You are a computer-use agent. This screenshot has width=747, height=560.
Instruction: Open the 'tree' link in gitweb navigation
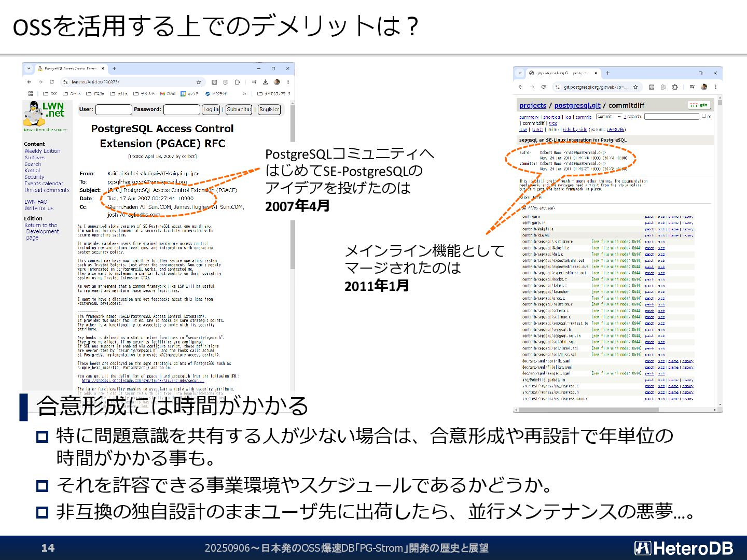click(x=553, y=123)
